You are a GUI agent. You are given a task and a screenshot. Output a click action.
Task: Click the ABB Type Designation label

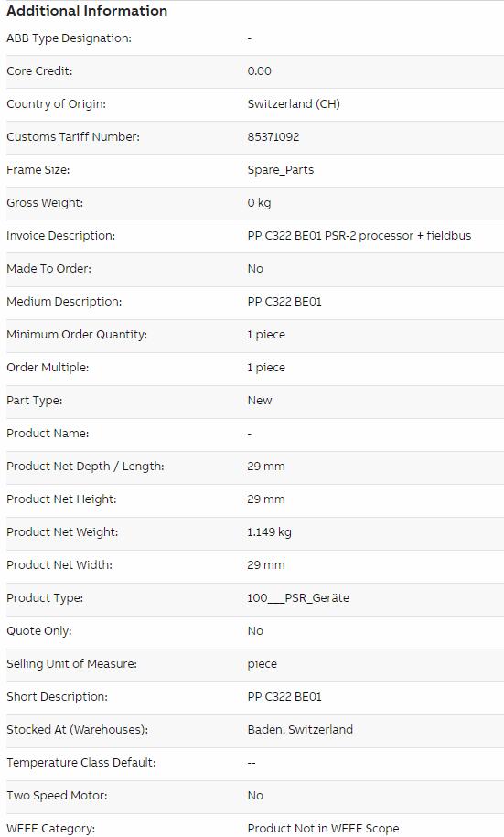(x=69, y=38)
